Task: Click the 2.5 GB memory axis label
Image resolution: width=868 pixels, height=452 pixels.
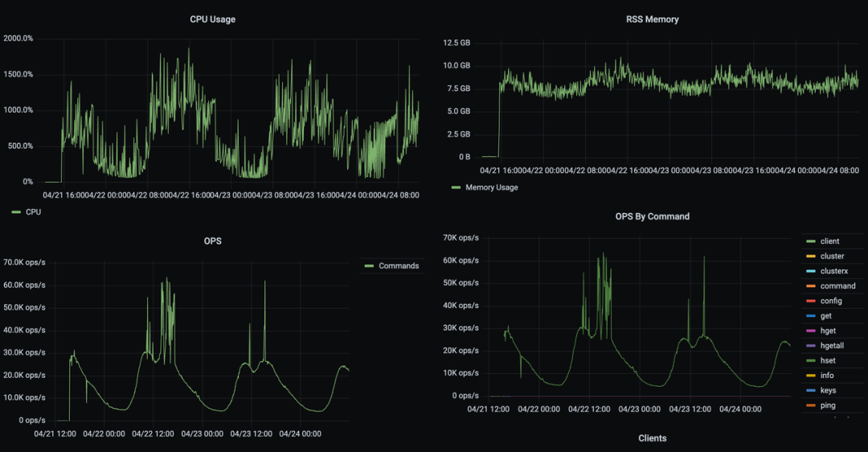Action: (458, 134)
